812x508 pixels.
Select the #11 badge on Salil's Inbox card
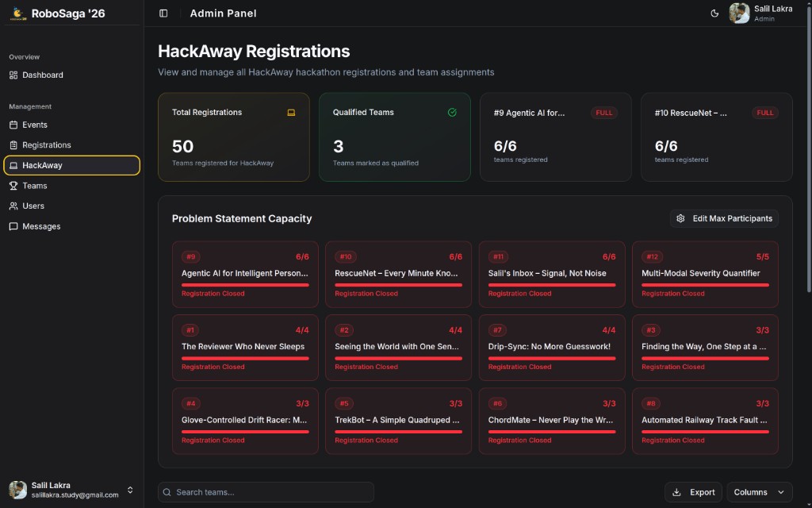tap(498, 256)
